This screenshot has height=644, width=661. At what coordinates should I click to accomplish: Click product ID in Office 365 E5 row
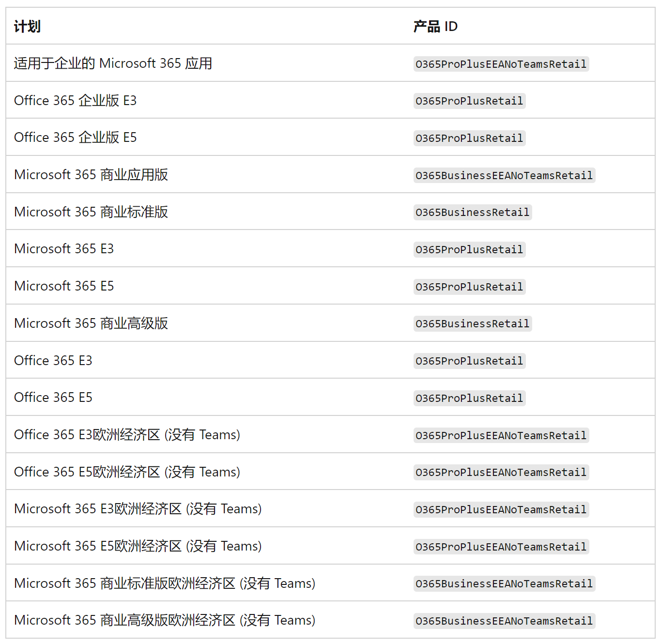469,398
